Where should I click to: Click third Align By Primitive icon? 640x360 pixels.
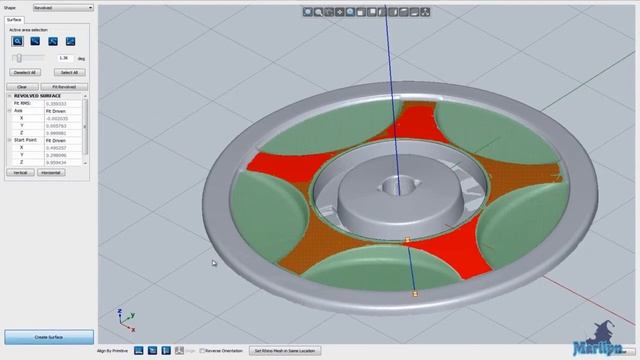[166, 351]
